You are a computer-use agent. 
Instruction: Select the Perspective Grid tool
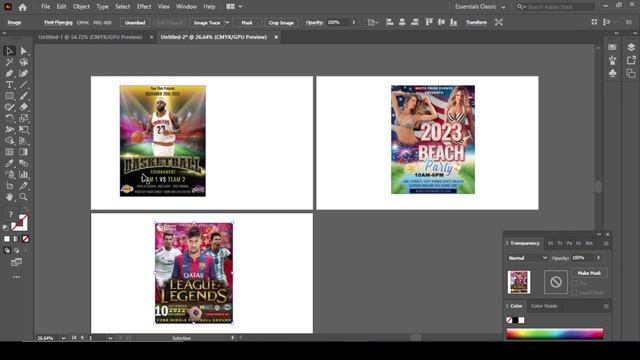[24, 141]
